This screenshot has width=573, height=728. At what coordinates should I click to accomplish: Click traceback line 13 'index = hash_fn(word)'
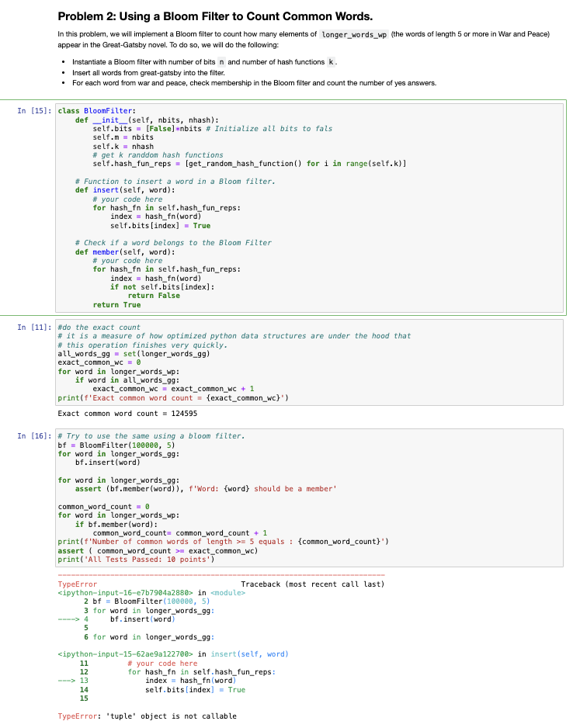[x=190, y=681]
